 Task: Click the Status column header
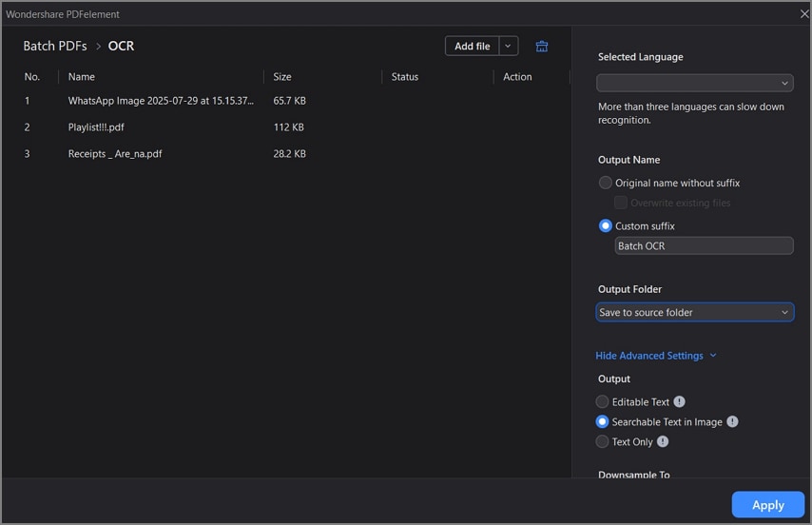coord(404,77)
